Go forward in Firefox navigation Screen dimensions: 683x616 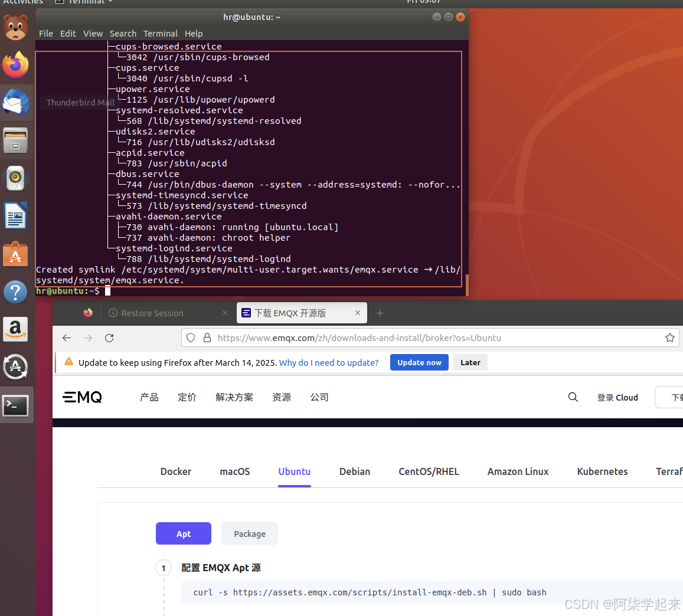(x=88, y=338)
